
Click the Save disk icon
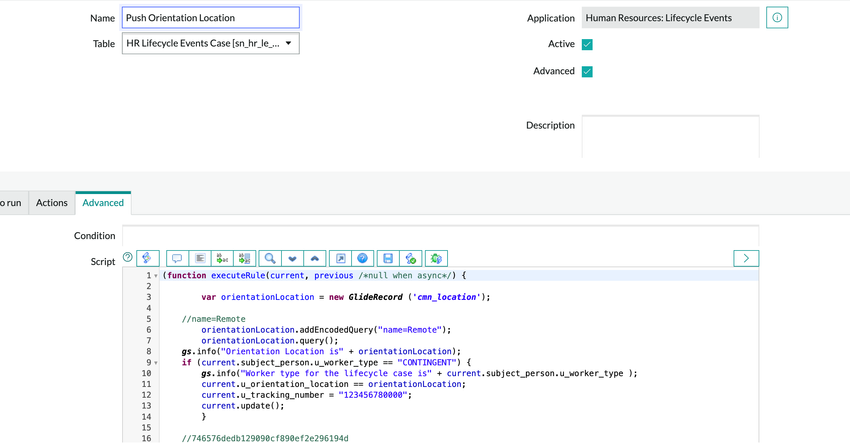(x=388, y=259)
